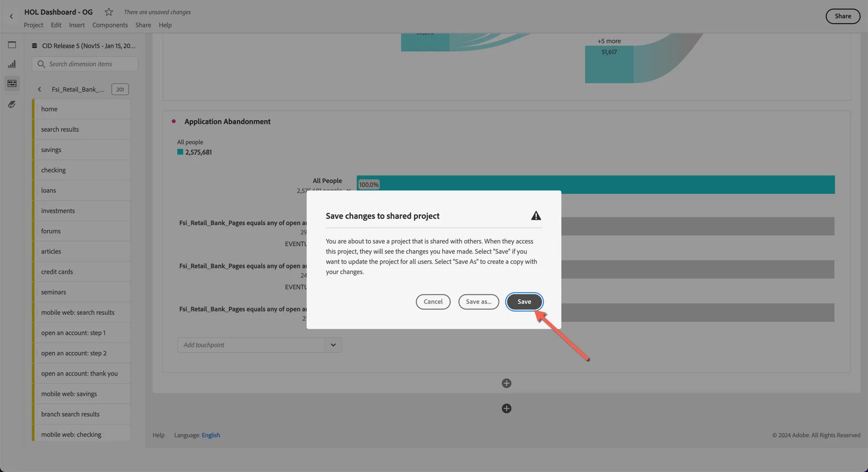
Task: Click the English language link
Action: click(211, 435)
